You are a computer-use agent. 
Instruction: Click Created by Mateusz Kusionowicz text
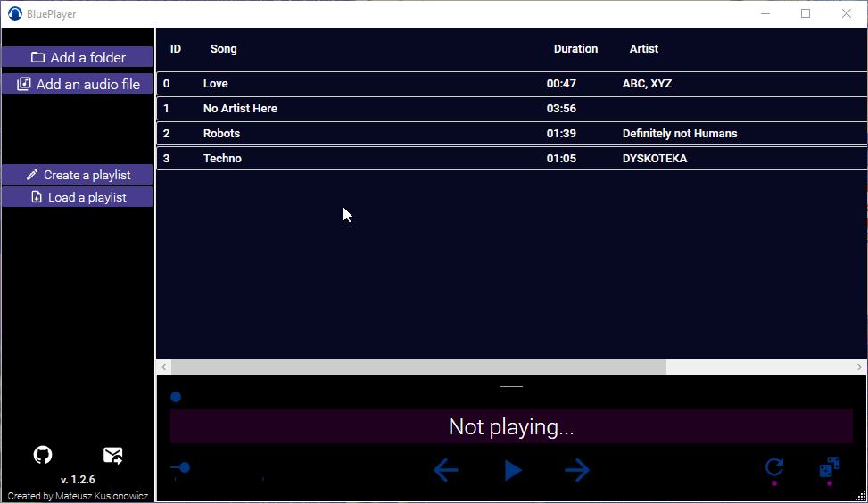coord(78,496)
